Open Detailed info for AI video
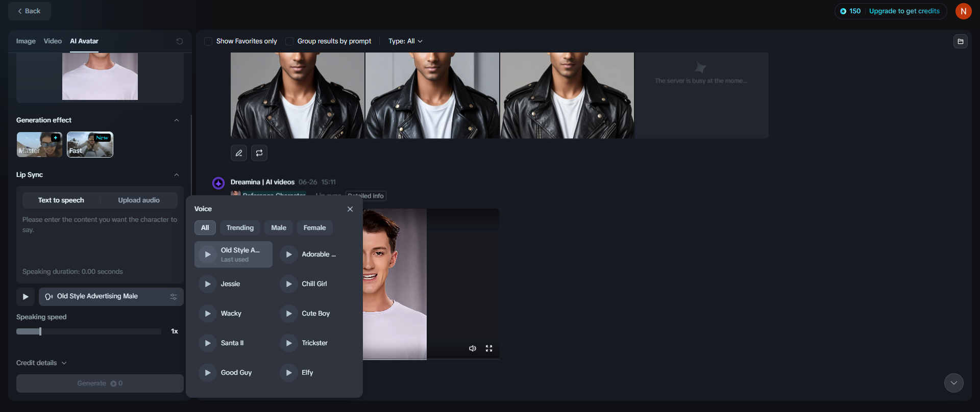 pos(366,196)
